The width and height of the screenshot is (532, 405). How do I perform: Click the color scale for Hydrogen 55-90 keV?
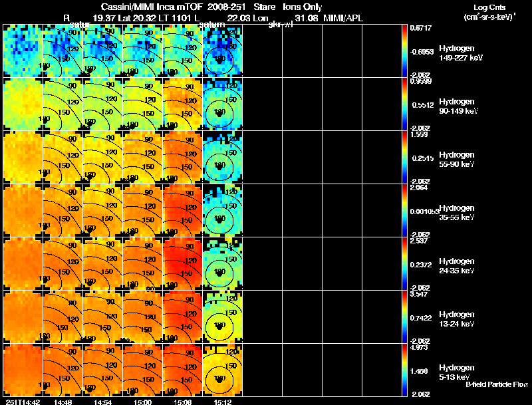(404, 158)
